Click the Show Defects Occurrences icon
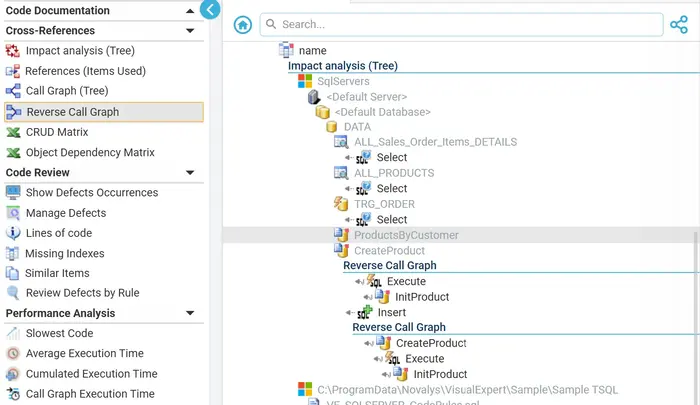 click(13, 192)
